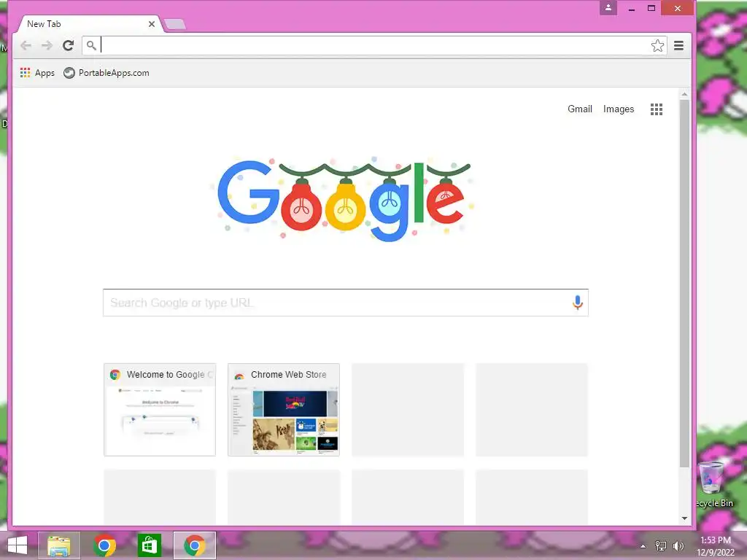Open the Windows Store from the taskbar

click(149, 545)
